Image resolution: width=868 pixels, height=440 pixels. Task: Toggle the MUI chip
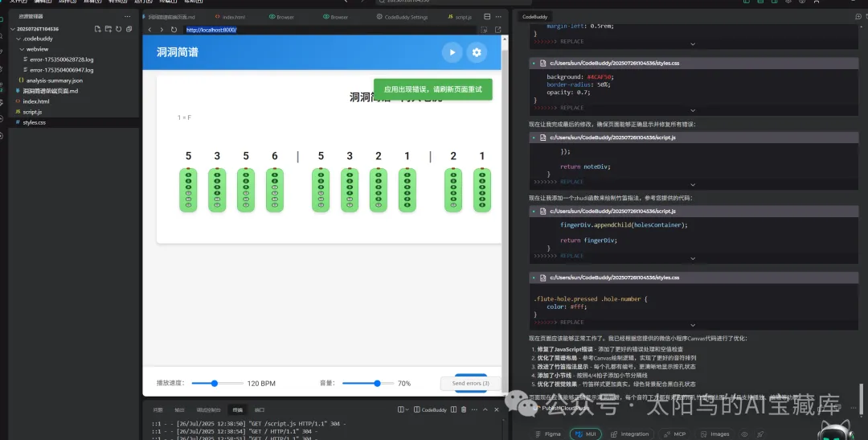pyautogui.click(x=586, y=434)
